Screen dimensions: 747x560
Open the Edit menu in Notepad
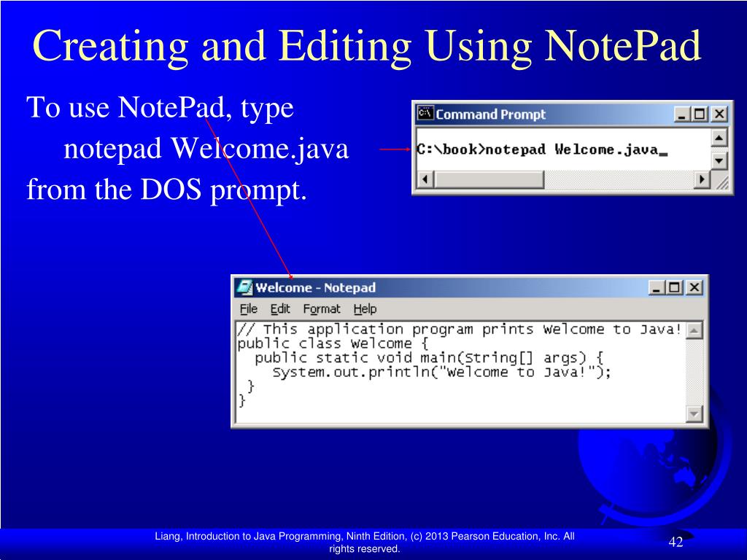click(280, 309)
